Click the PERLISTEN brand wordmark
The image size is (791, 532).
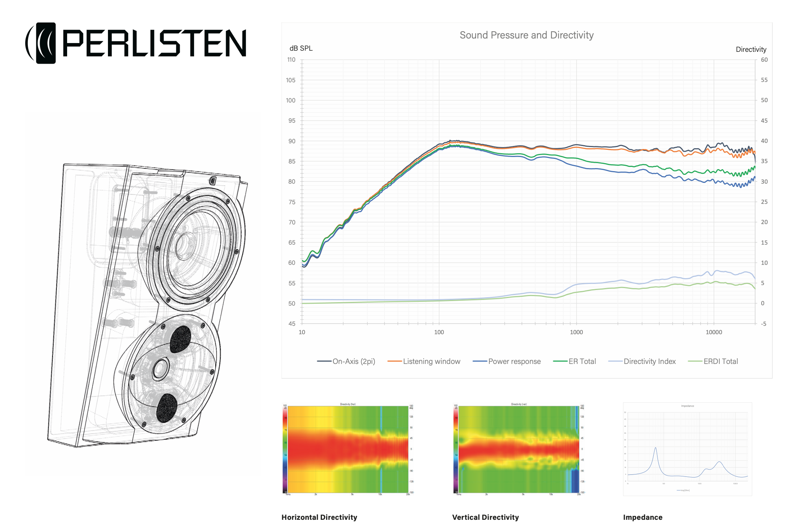[x=154, y=43]
